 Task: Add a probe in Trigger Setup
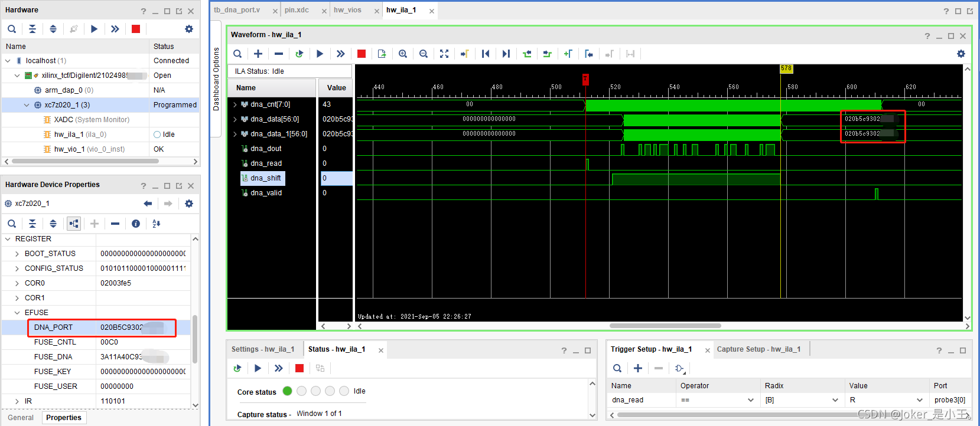638,368
